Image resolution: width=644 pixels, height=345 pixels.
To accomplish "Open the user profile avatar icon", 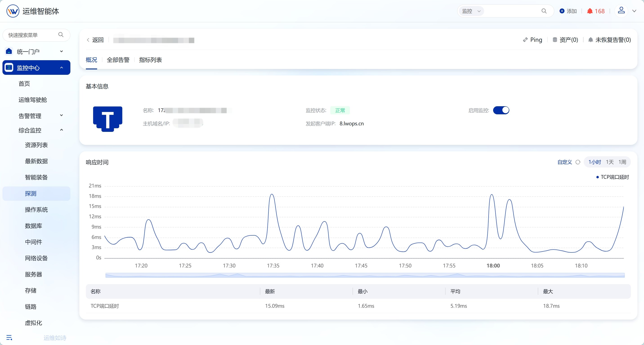I will coord(621,11).
